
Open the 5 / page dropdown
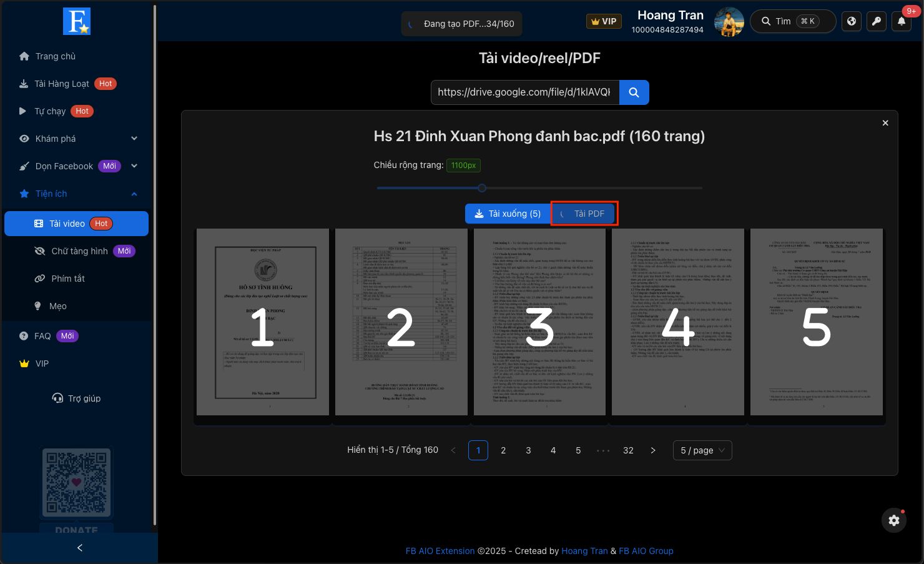(x=702, y=450)
